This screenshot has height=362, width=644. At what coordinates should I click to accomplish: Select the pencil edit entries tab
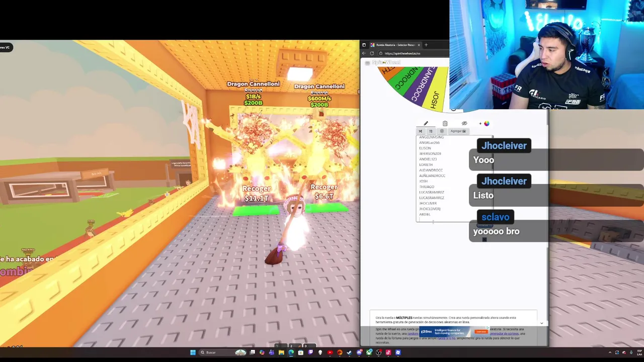click(x=426, y=123)
